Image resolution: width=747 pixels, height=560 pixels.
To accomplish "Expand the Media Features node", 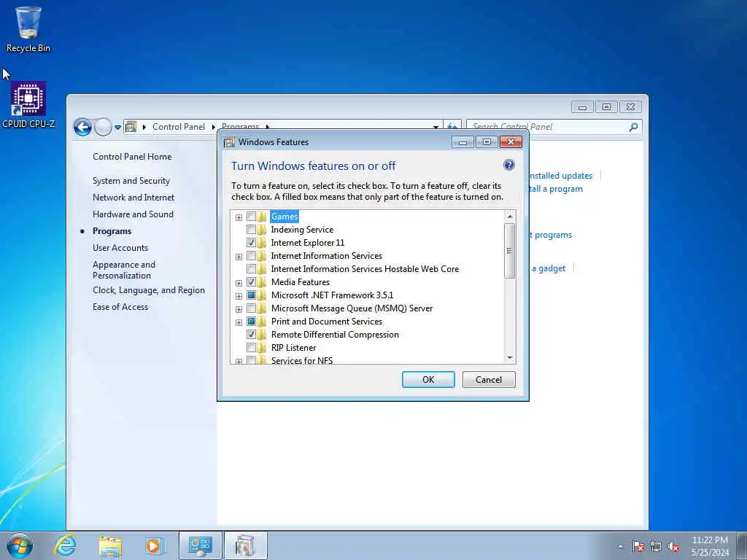I will point(239,284).
